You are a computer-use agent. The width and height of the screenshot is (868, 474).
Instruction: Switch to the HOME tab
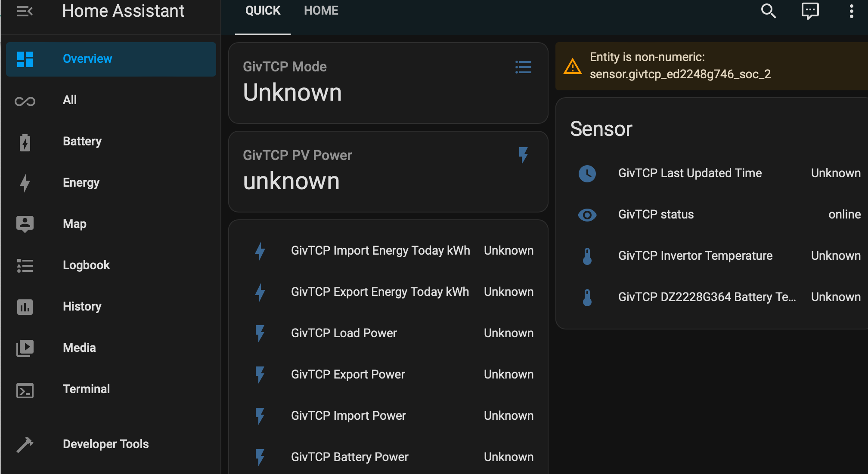[321, 11]
